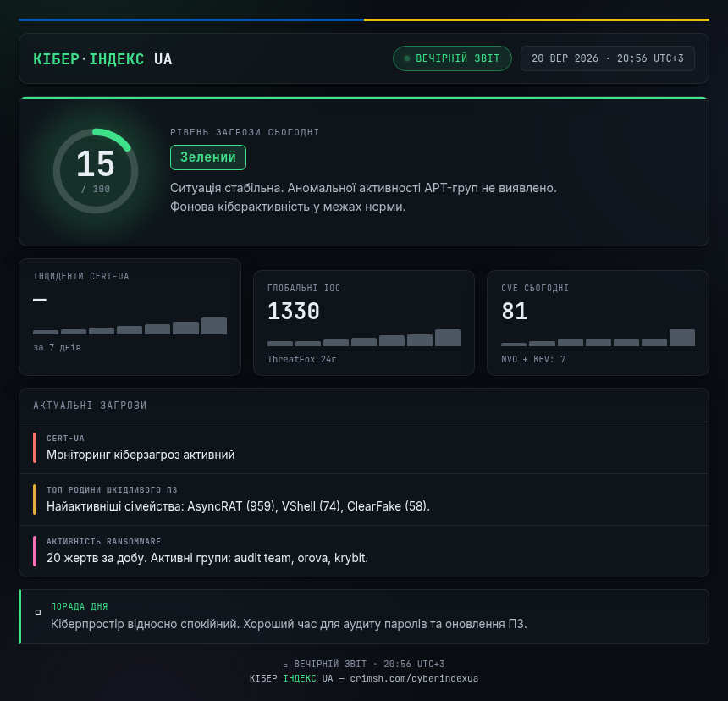Viewport: 728px width, 701px height.
Task: Click the yellow marker beside malware families item
Action: (35, 500)
